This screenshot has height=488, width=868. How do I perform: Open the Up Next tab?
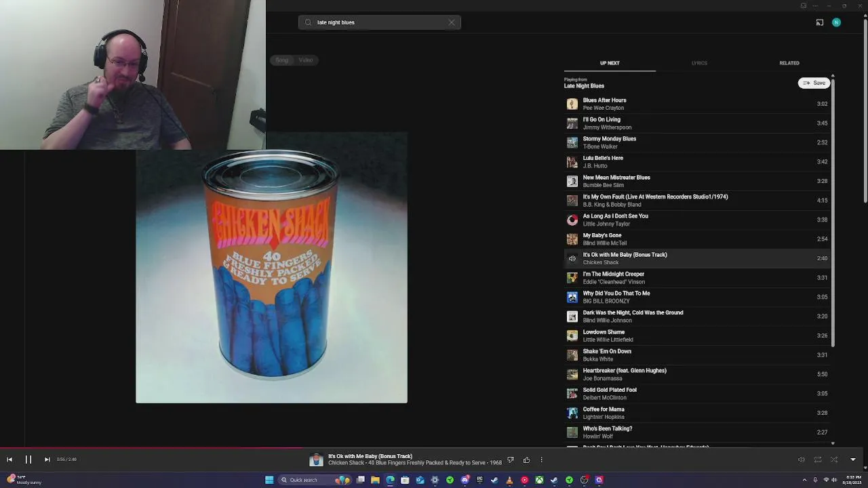pyautogui.click(x=610, y=63)
